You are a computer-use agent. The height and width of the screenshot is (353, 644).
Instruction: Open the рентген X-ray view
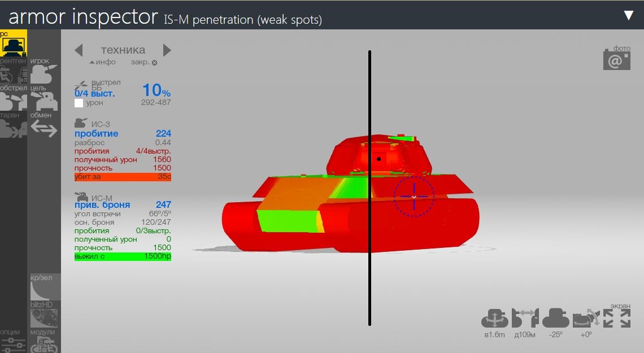[13, 72]
